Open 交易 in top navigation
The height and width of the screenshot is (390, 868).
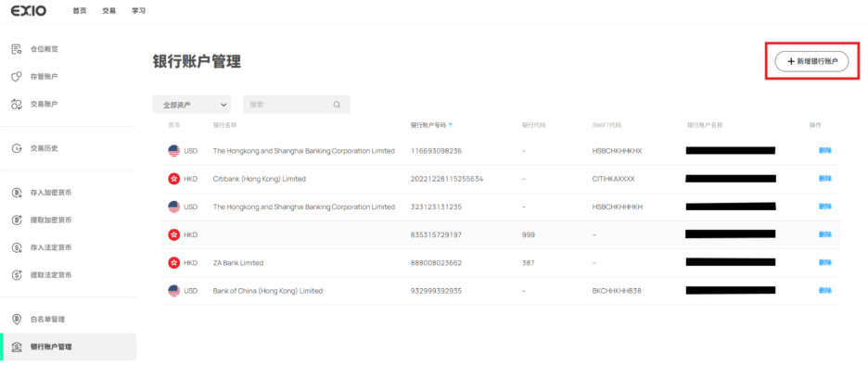[x=109, y=11]
